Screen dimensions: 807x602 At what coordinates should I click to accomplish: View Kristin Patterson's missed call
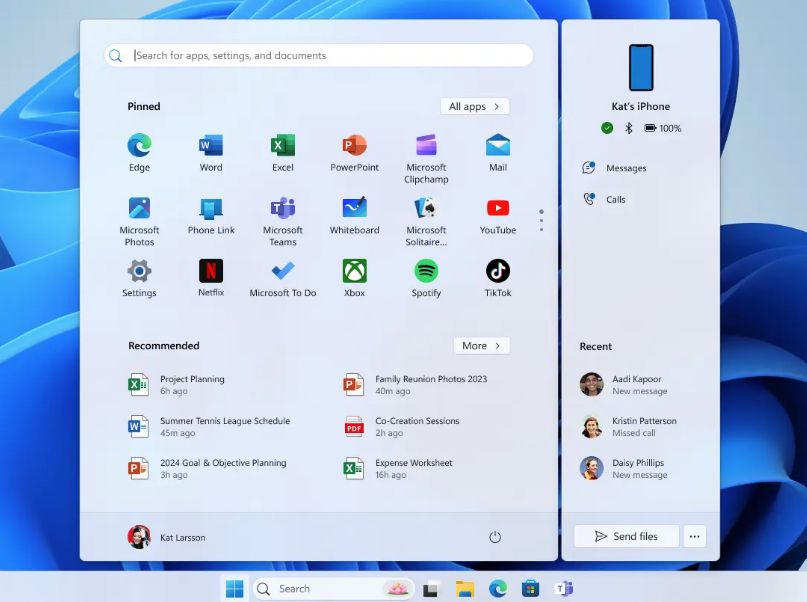tap(628, 427)
